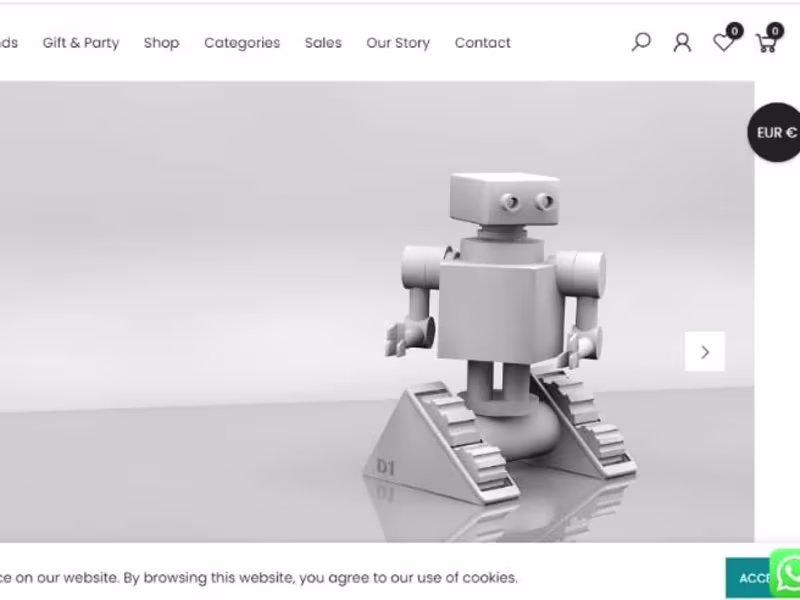Open the EUR € currency selector

(775, 133)
